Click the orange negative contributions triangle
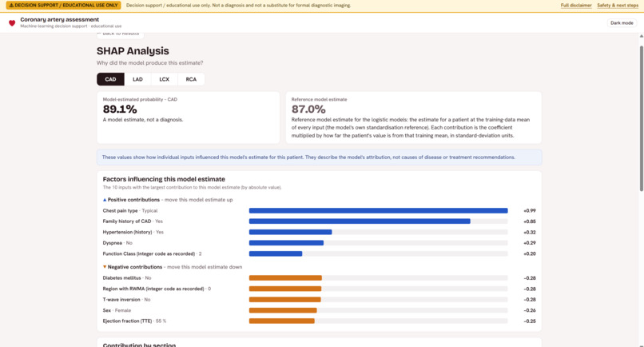Image resolution: width=644 pixels, height=347 pixels. pos(105,267)
